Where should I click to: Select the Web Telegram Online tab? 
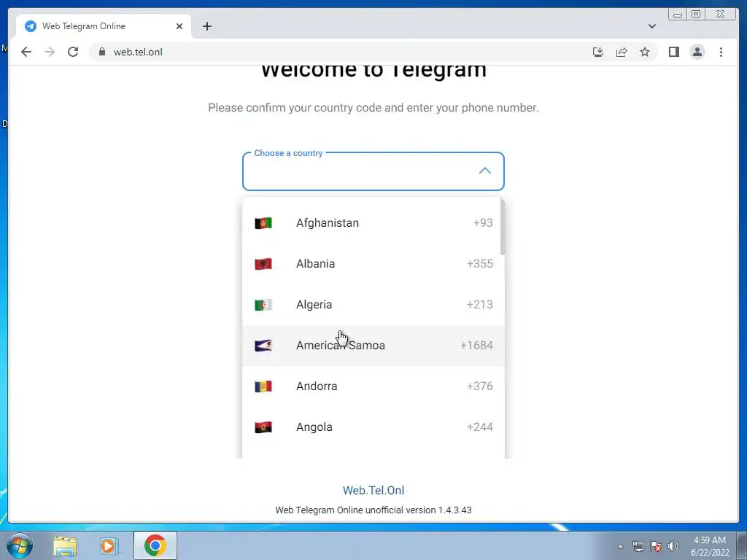[104, 26]
